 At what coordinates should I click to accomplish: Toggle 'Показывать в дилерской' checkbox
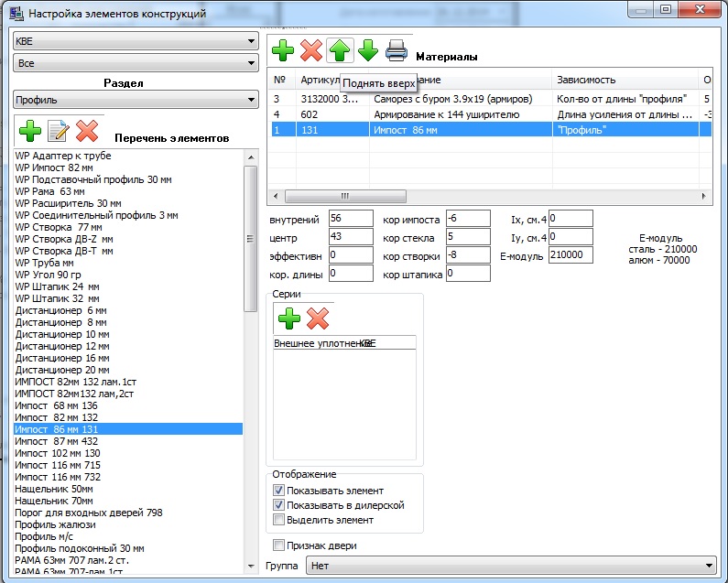click(x=278, y=505)
